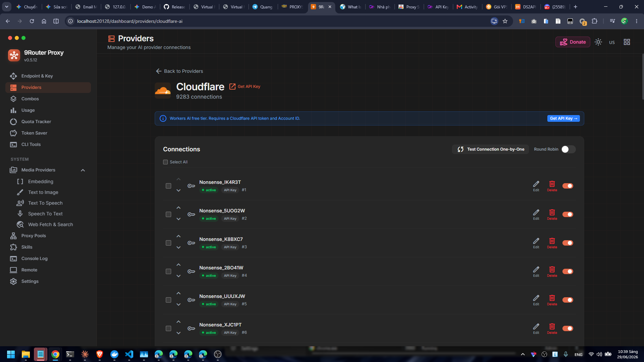The image size is (644, 362).
Task: Disable the Nonsense_IK4R3T connection toggle
Action: [568, 186]
